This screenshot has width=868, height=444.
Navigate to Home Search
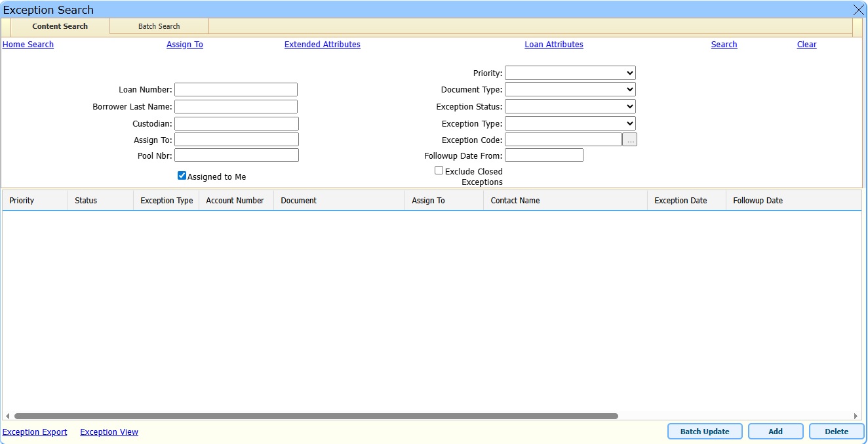(x=28, y=44)
